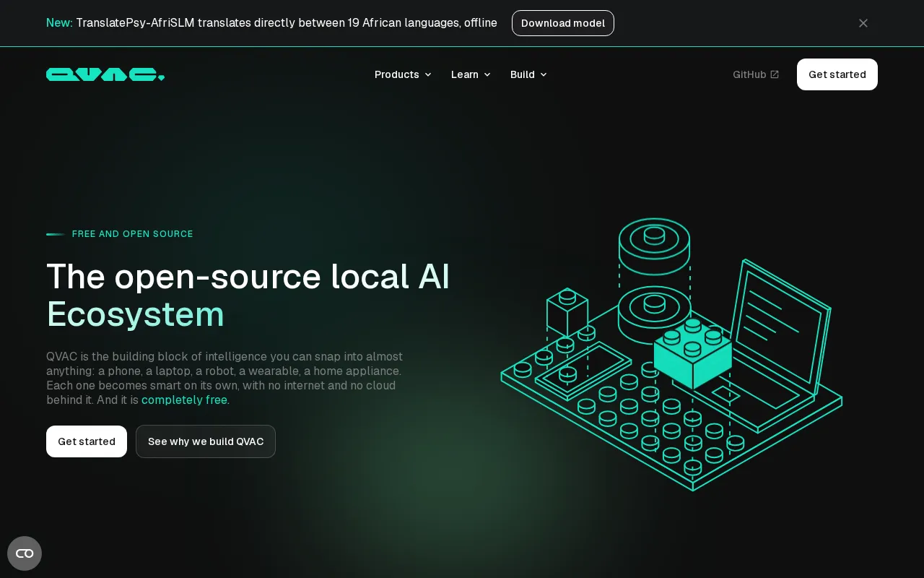The height and width of the screenshot is (578, 924).
Task: Click the isometric building-block illustration
Action: coord(671,354)
